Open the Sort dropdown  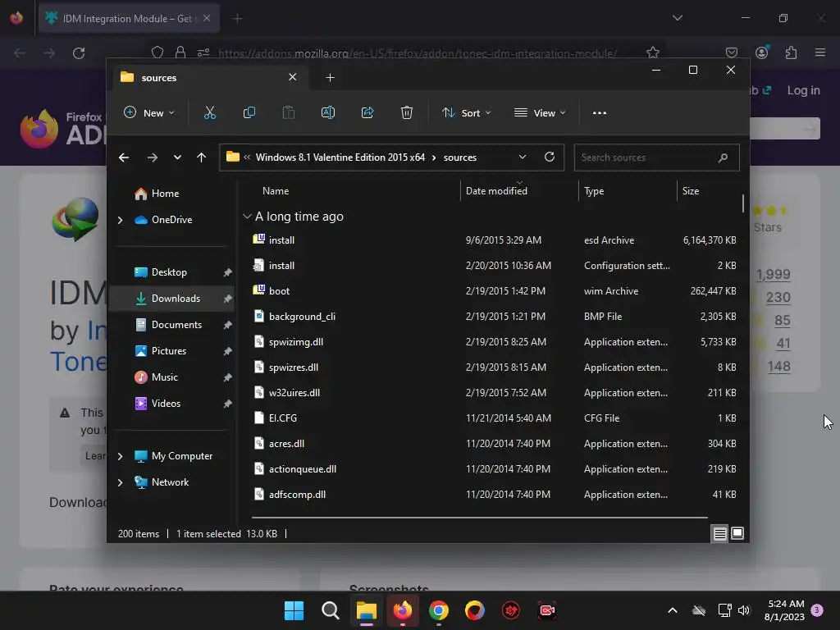466,112
